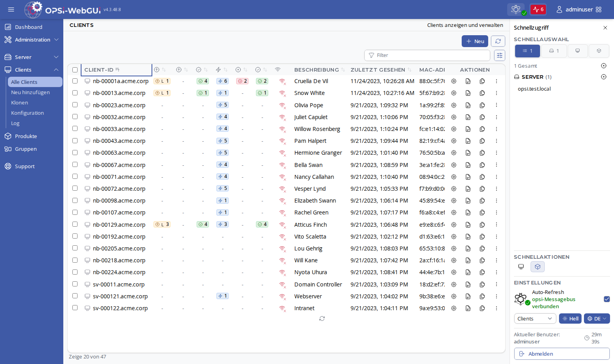
Task: Open the column settings slider icon
Action: click(x=500, y=55)
